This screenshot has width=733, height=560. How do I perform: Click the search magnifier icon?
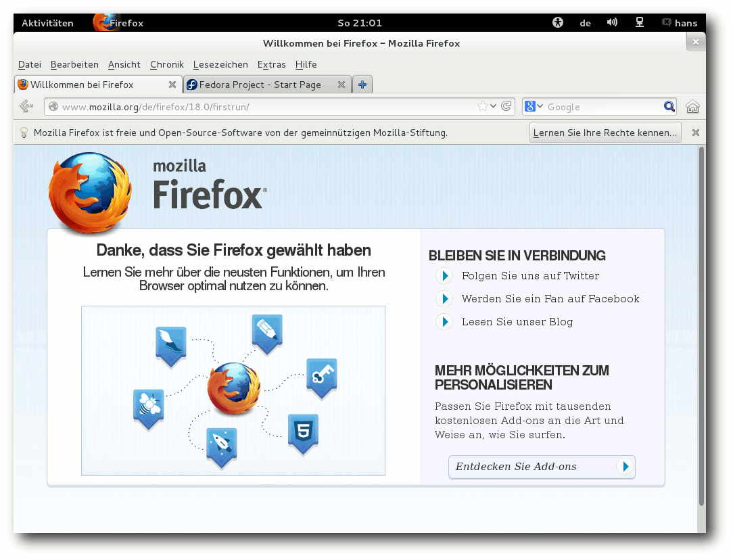click(x=669, y=107)
